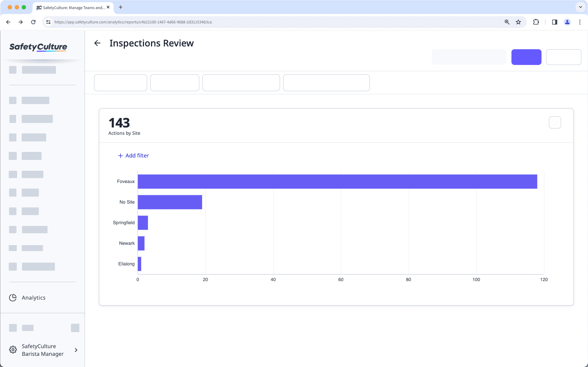Click the magnifier zoom icon in address bar
The width and height of the screenshot is (588, 367).
(x=507, y=22)
